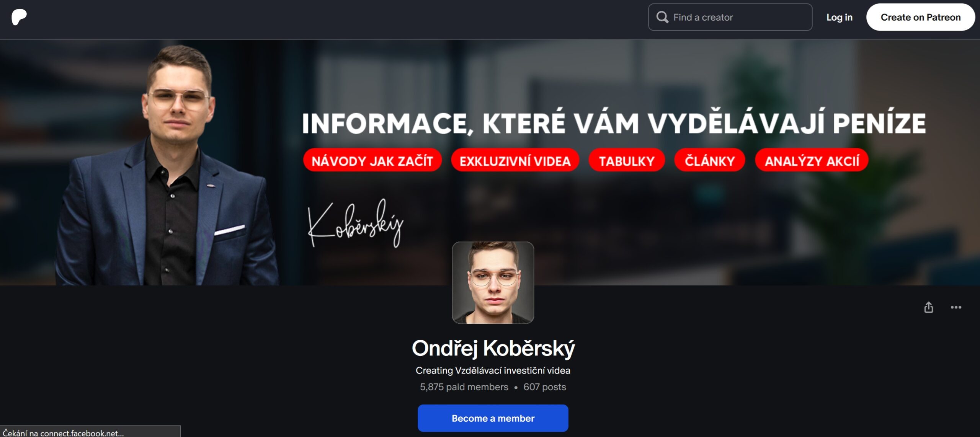The height and width of the screenshot is (437, 980).
Task: Click the browser status bar loading text
Action: [63, 433]
